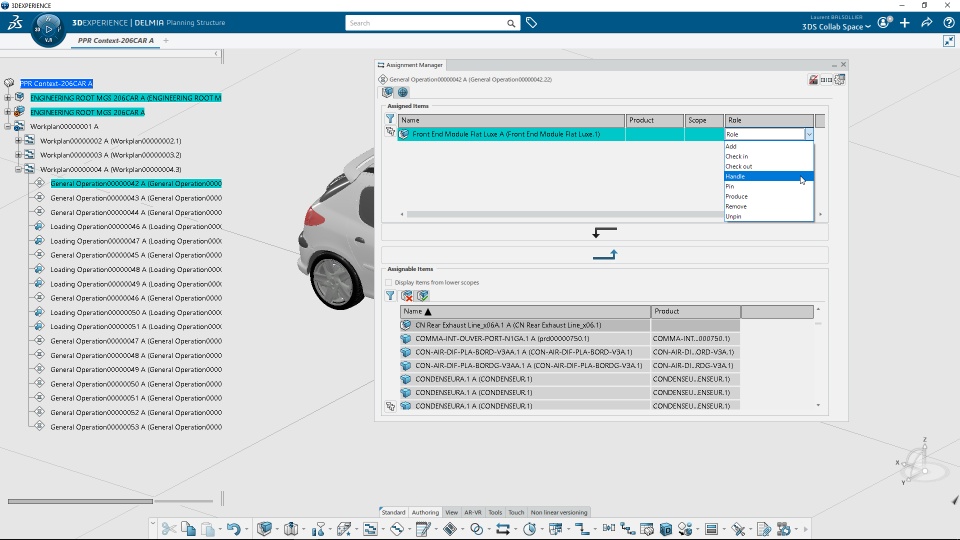Click the Add plus icon in top bar
The width and height of the screenshot is (960, 540).
pos(905,22)
